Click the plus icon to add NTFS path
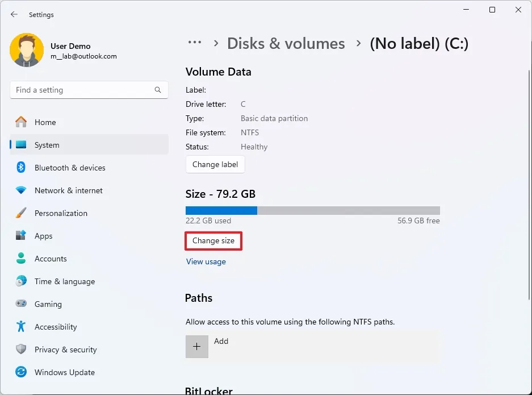 196,346
